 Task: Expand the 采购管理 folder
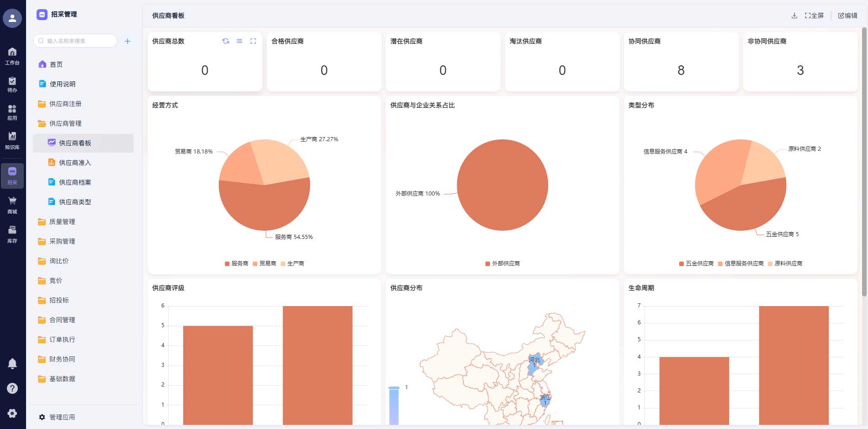point(62,241)
